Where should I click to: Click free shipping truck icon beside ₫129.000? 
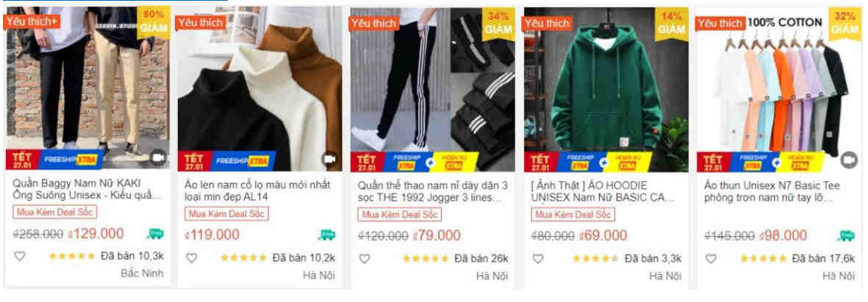[x=155, y=234]
